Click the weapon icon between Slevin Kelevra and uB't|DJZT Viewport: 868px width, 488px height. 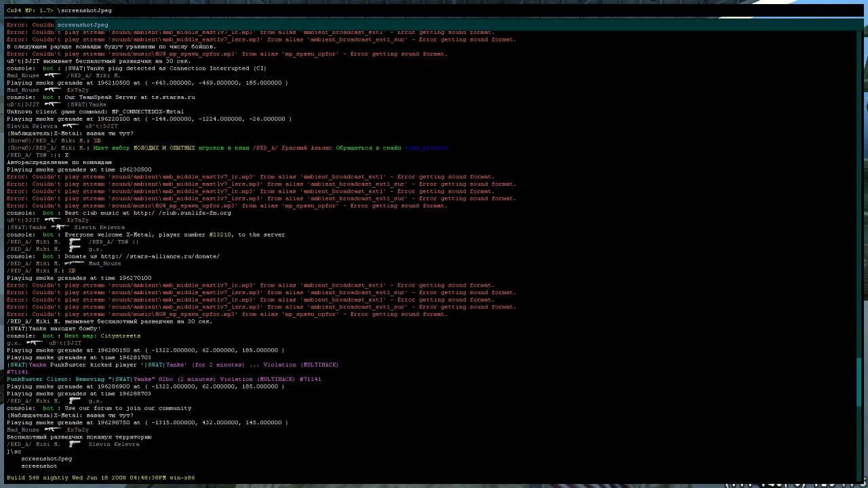click(x=71, y=126)
